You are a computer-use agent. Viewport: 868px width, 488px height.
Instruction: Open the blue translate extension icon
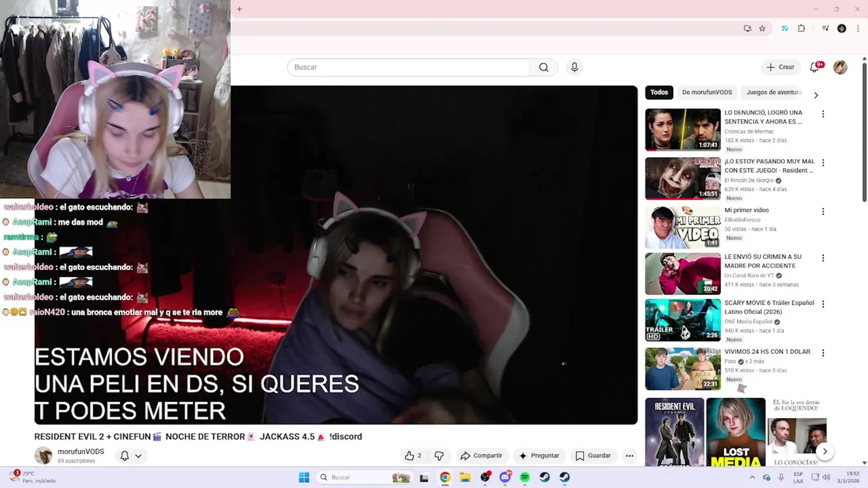click(785, 28)
